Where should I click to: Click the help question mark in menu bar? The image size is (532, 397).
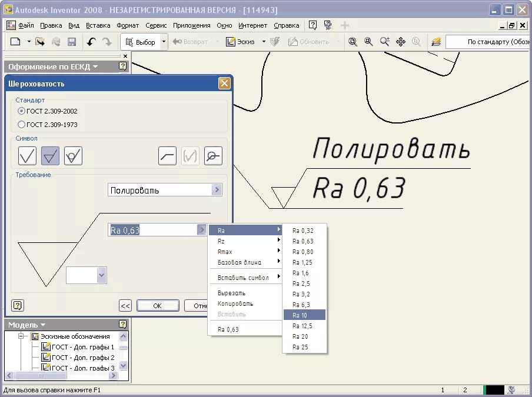click(x=312, y=25)
